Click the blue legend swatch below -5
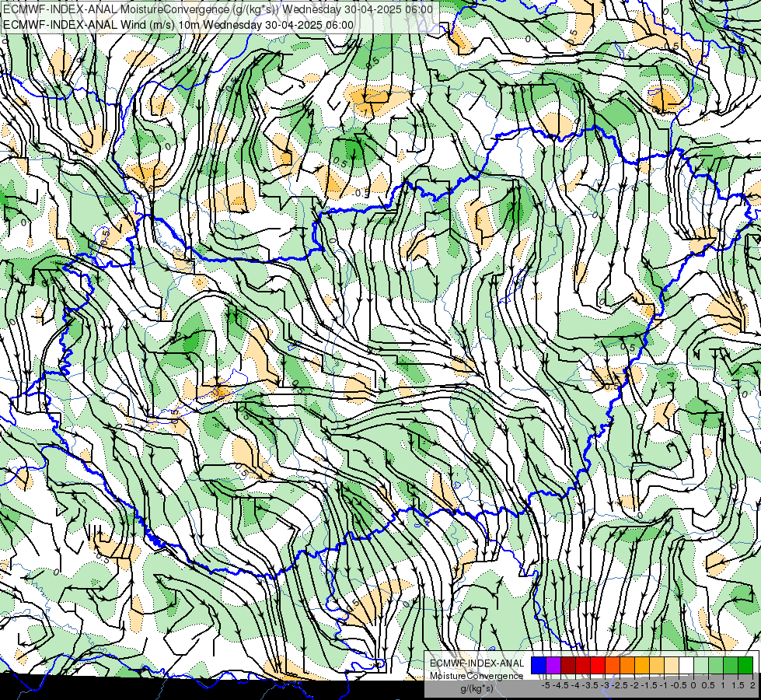 click(x=539, y=665)
